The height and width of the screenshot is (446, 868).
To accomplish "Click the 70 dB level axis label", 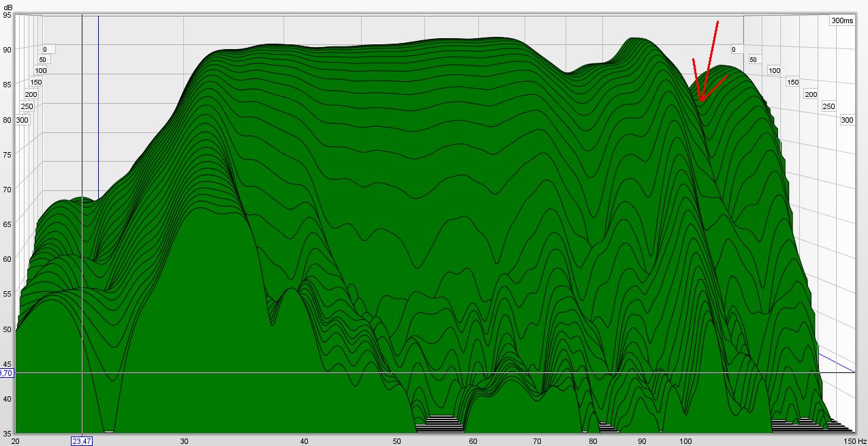I will 7,190.
